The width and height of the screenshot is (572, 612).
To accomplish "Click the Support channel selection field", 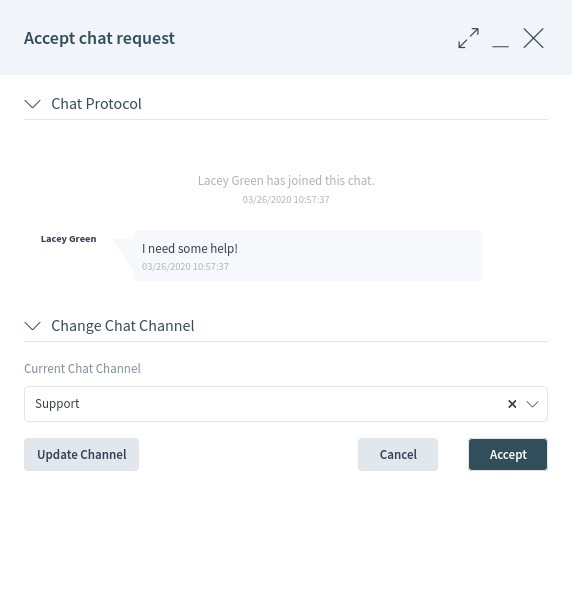I will click(286, 404).
